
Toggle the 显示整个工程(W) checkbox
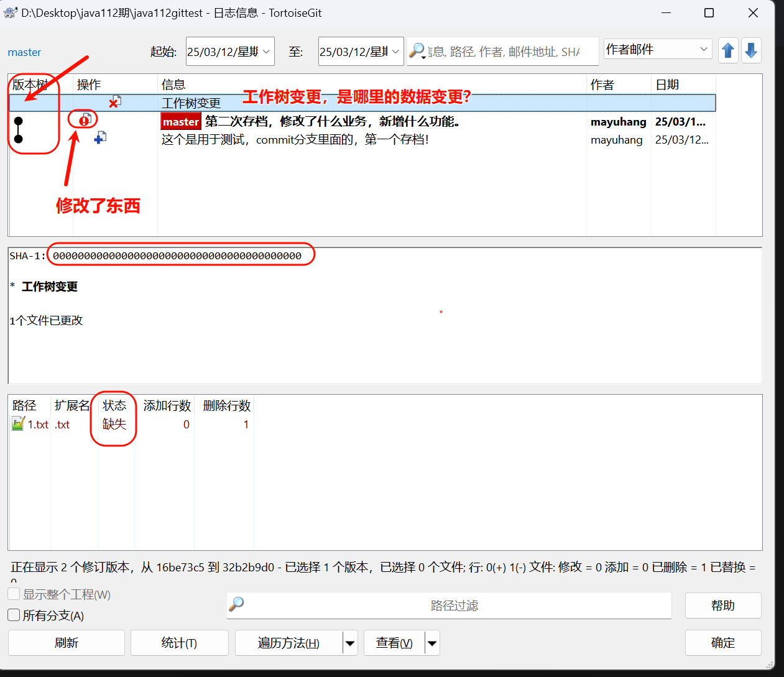[x=14, y=594]
